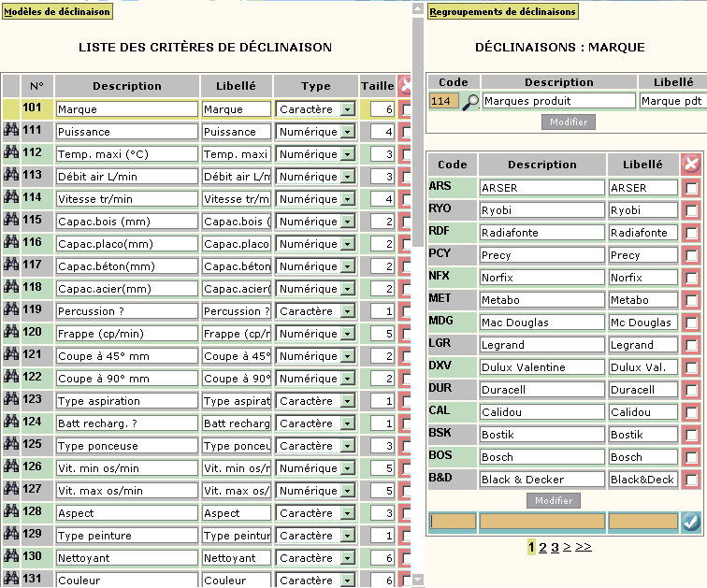Go to page 2 of brands list
The height and width of the screenshot is (588, 707).
(x=542, y=548)
